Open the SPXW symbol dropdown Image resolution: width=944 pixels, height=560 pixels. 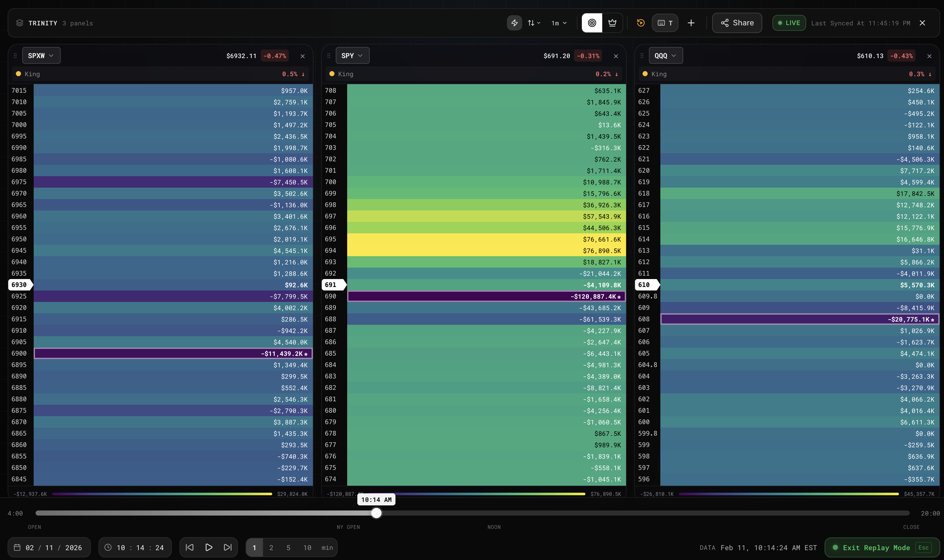(41, 56)
